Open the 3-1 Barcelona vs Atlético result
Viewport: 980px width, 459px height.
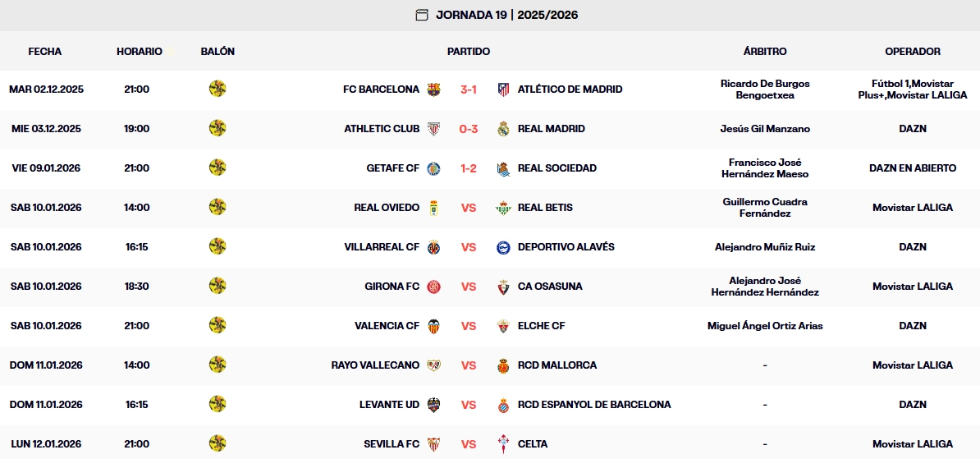click(469, 90)
